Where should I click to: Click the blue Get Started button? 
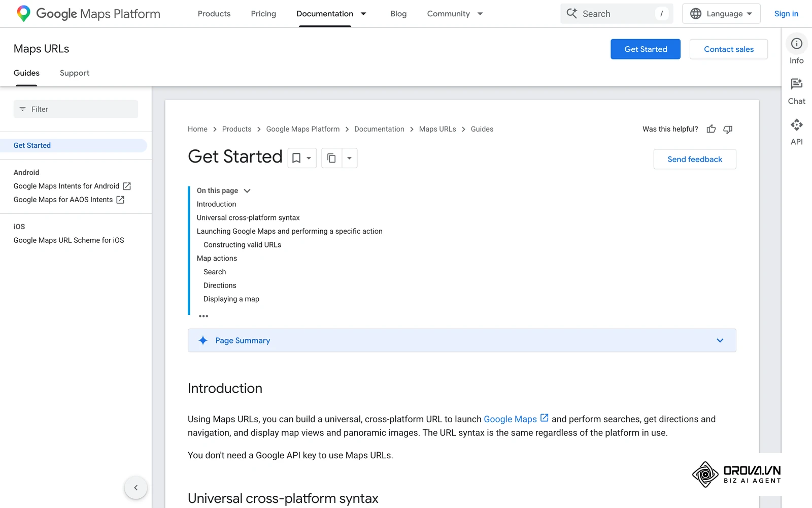(646, 49)
